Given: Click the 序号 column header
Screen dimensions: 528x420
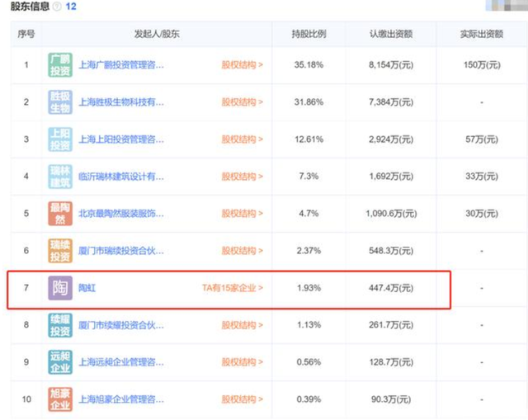Looking at the screenshot, I should [26, 34].
